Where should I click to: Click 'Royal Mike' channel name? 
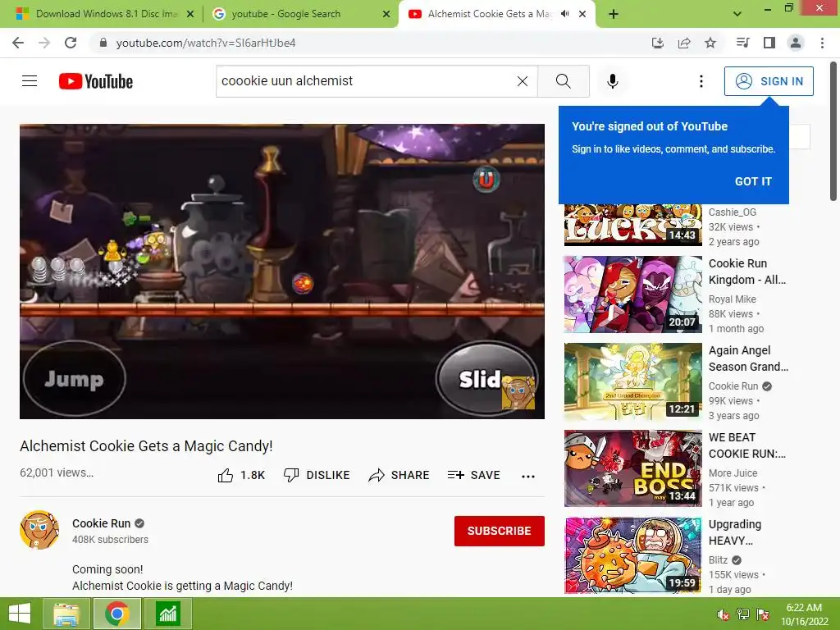tap(733, 299)
